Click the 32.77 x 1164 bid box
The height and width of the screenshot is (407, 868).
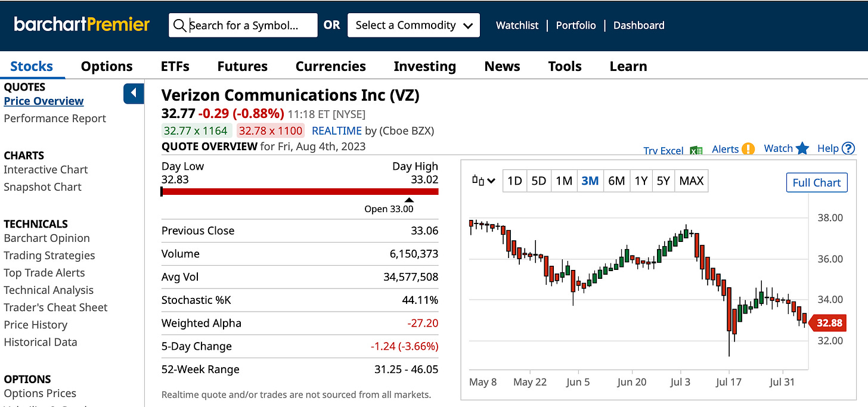[196, 131]
